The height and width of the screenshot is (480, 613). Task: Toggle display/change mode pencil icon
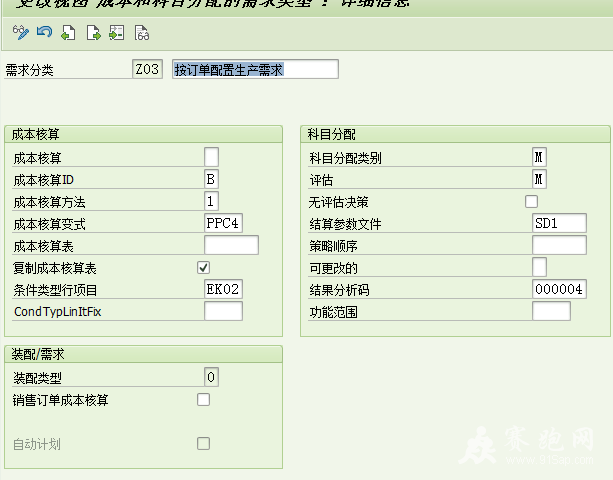(20, 32)
